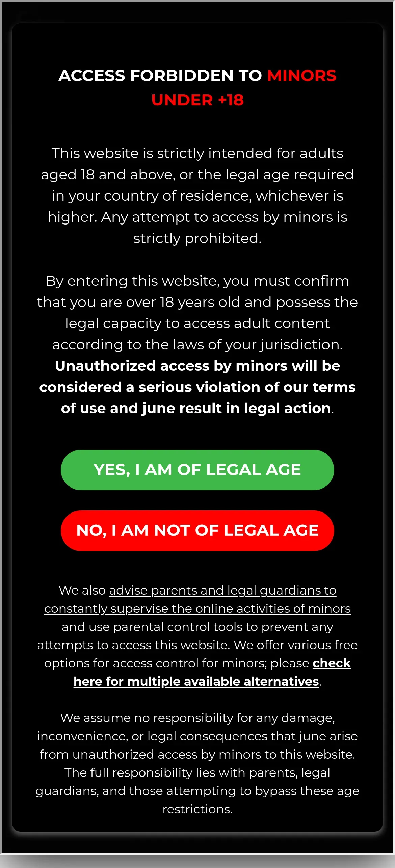
Task: Click "constantly supervise the online activities of minors"
Action: [x=197, y=608]
